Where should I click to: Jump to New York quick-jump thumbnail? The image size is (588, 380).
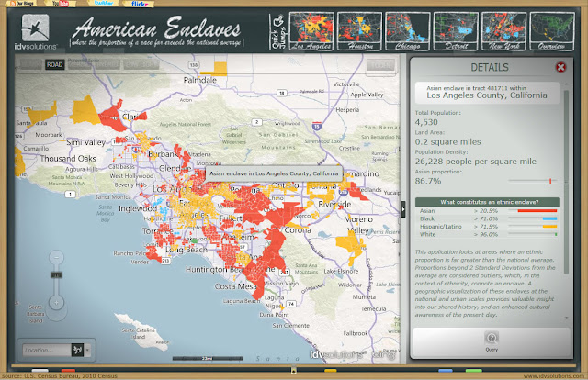point(504,31)
